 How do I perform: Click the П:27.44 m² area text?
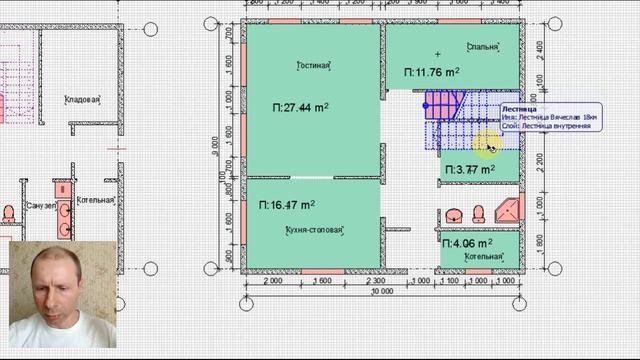pos(300,108)
